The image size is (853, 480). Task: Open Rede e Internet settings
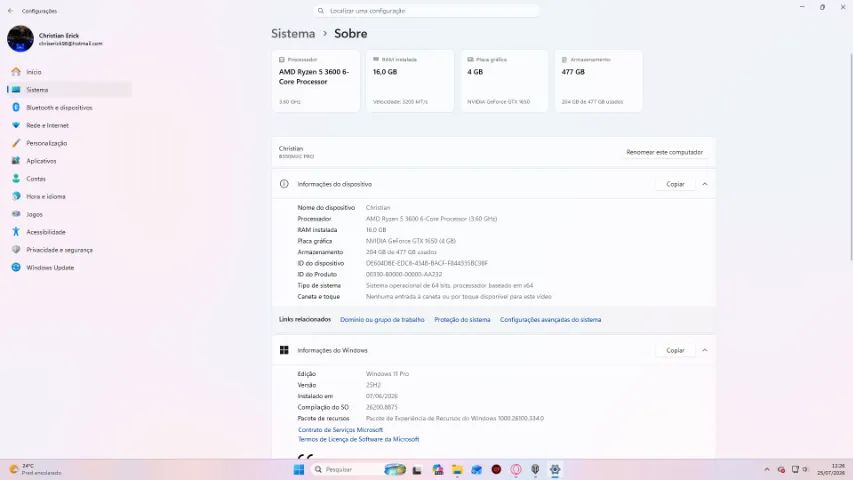coord(70,125)
